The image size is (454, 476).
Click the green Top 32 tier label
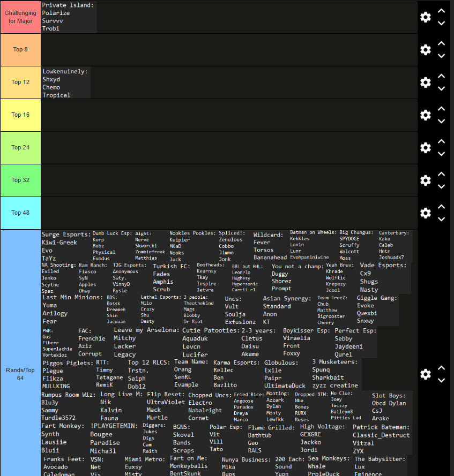tap(20, 180)
